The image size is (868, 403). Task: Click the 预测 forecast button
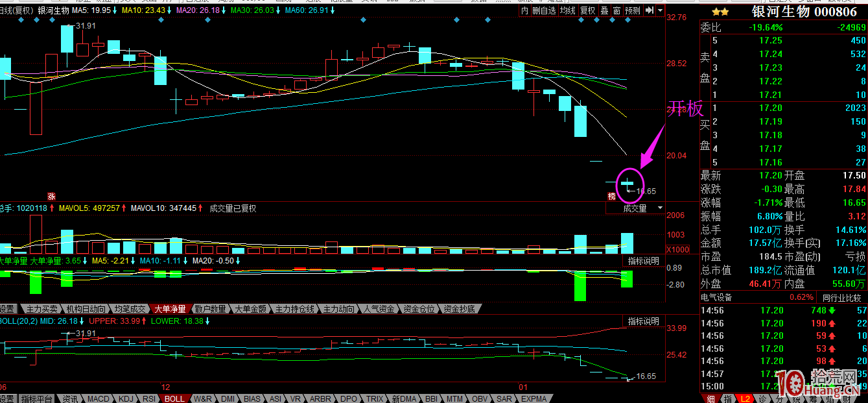point(633,10)
